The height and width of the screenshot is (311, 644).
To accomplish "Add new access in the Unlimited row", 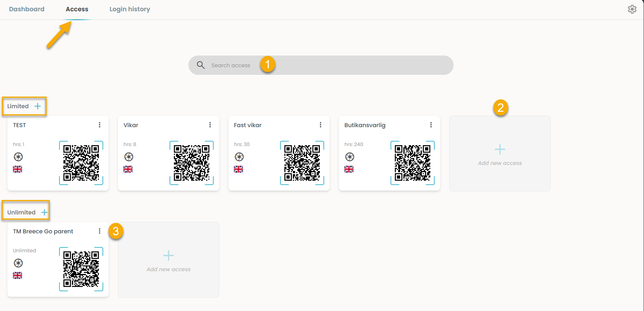I will (168, 260).
